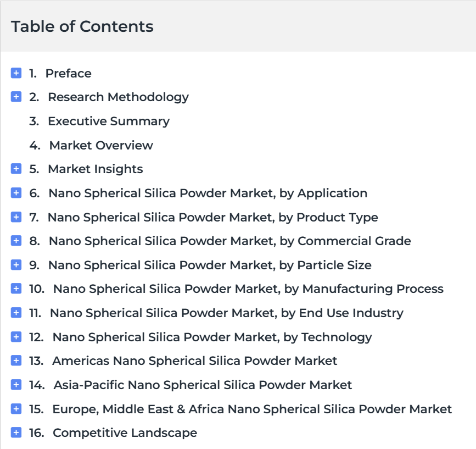Image resolution: width=476 pixels, height=449 pixels.
Task: Expand the Asia-Pacific market plus icon
Action: tap(16, 385)
